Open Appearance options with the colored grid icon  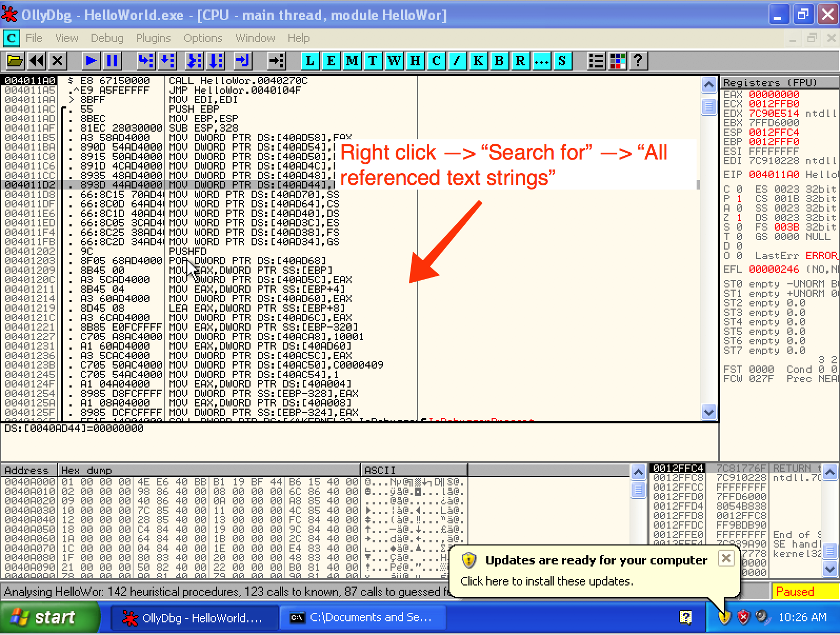617,61
